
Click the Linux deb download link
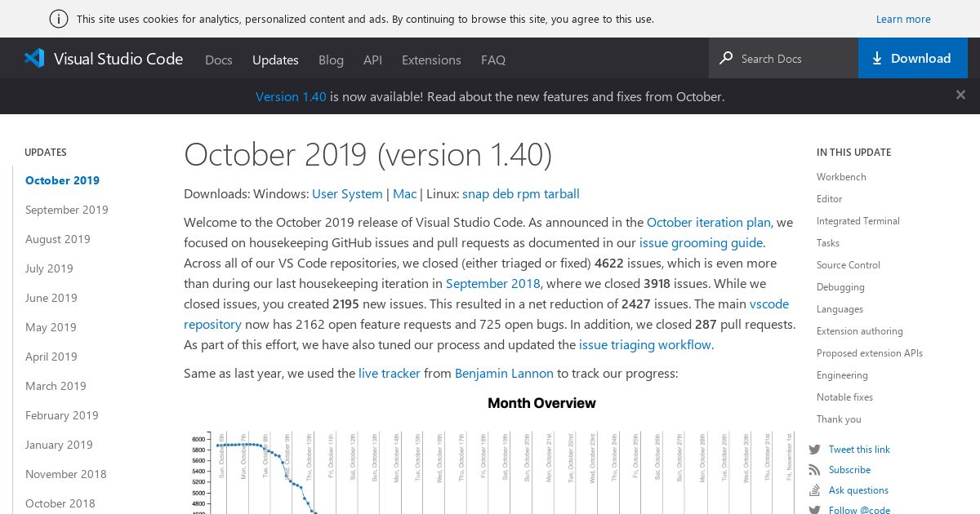click(x=503, y=194)
